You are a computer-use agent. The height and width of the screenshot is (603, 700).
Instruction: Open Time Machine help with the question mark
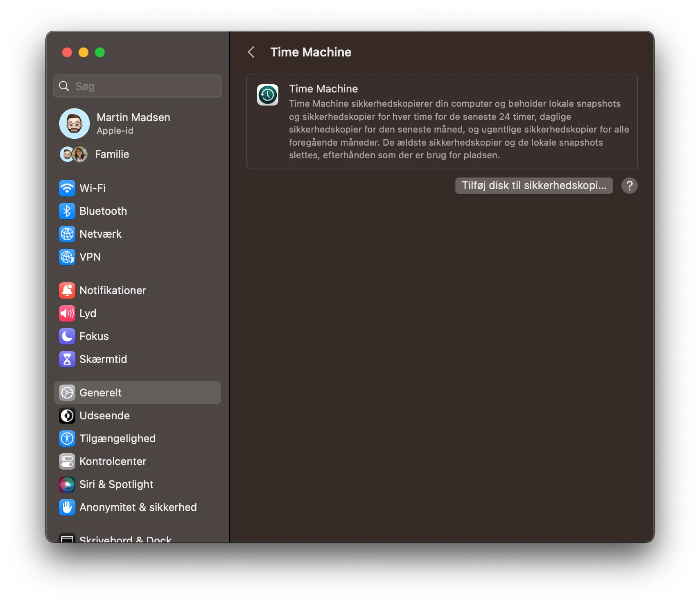pos(629,185)
